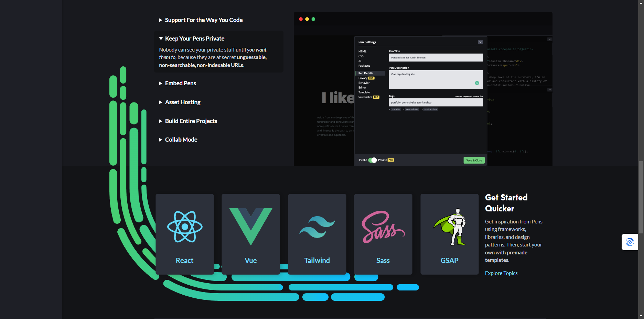Open the Tailwind template icon

[x=317, y=226]
